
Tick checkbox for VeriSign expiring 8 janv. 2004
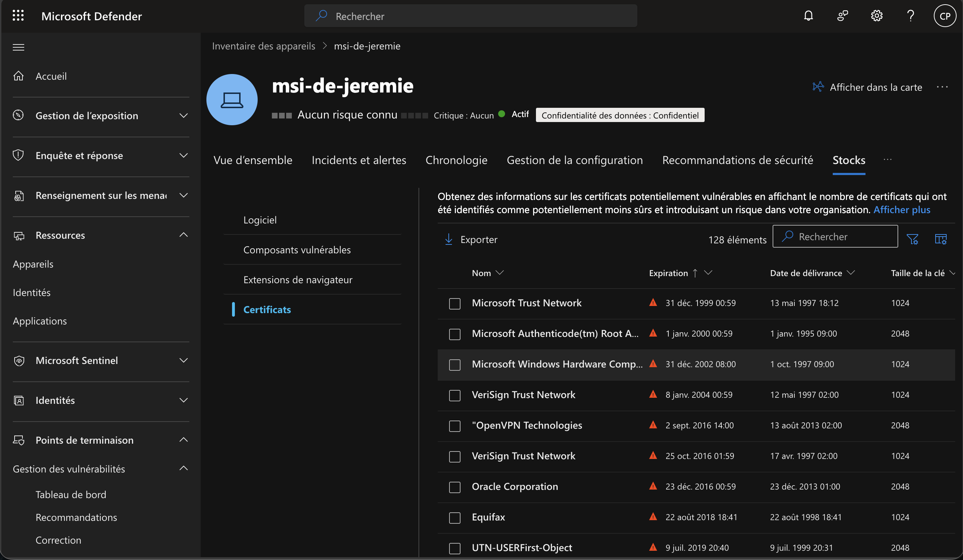click(x=455, y=395)
